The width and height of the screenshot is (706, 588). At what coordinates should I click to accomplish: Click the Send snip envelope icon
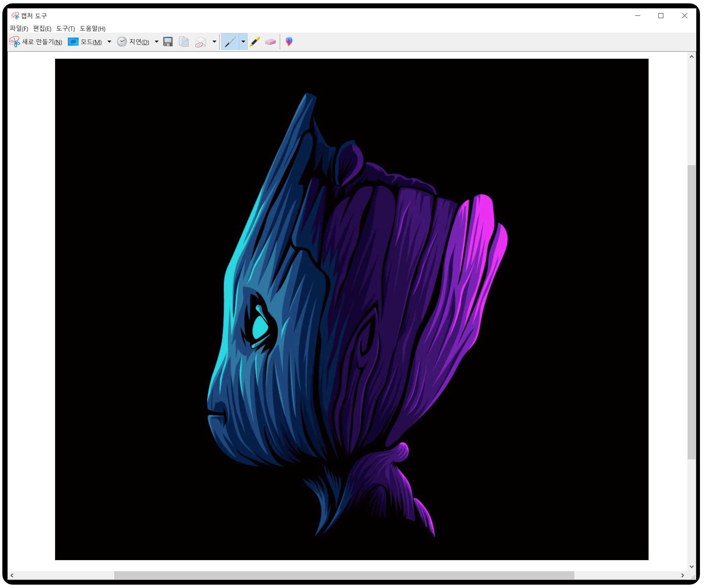201,42
